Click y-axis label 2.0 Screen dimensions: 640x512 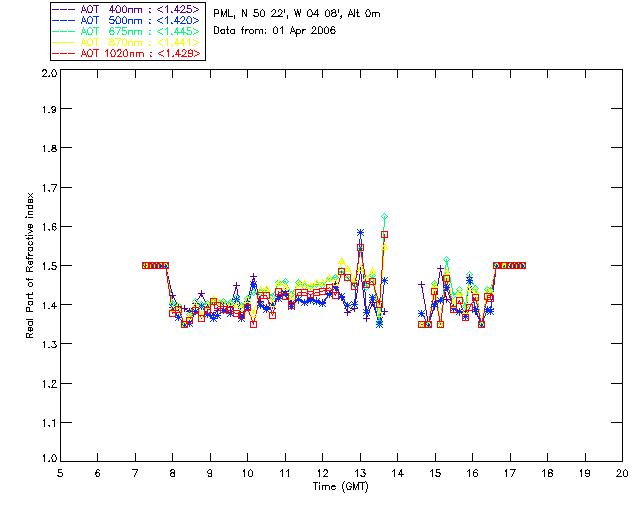[49, 73]
